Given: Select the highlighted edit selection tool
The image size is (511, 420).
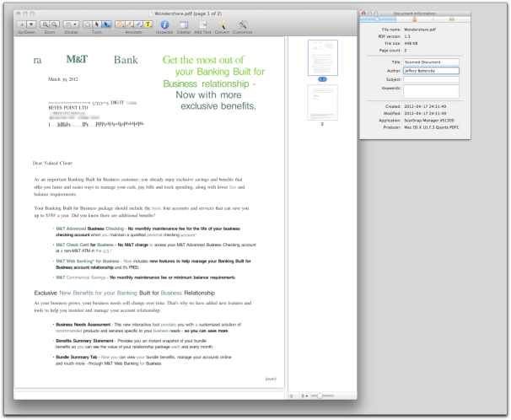Looking at the screenshot, I should click(x=106, y=24).
